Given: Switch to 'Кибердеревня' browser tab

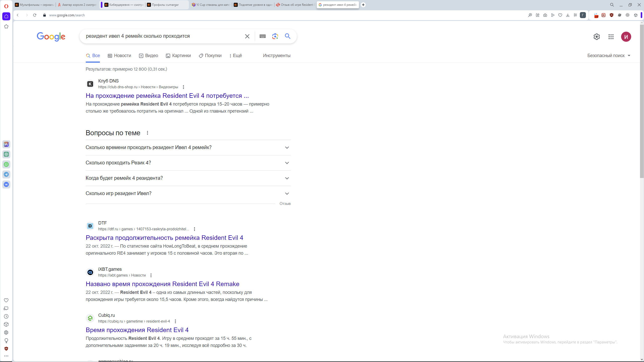Looking at the screenshot, I should tap(124, 5).
